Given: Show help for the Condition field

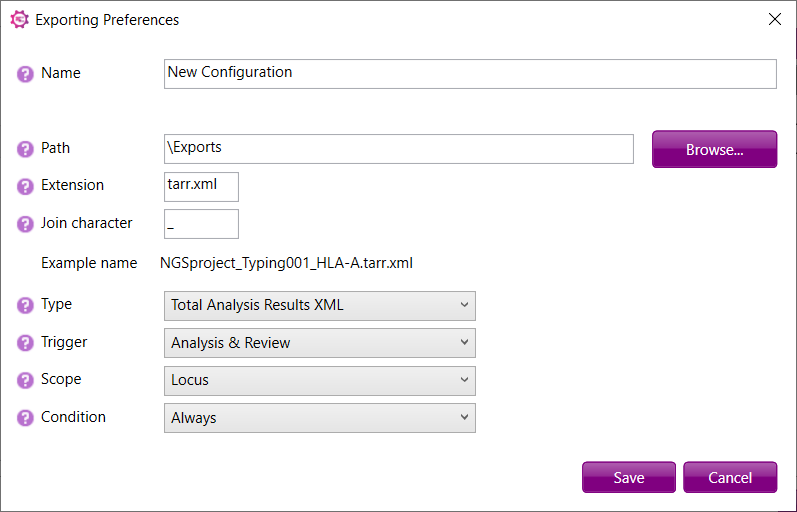Looking at the screenshot, I should click(x=25, y=418).
